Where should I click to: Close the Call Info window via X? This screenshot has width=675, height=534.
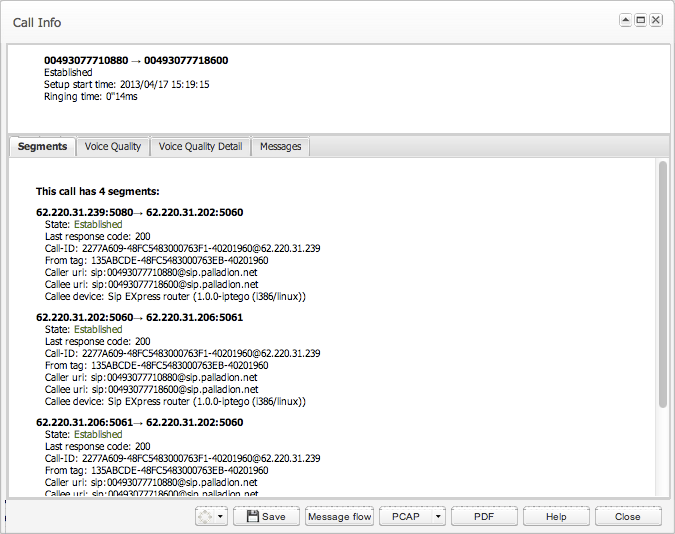click(x=656, y=20)
